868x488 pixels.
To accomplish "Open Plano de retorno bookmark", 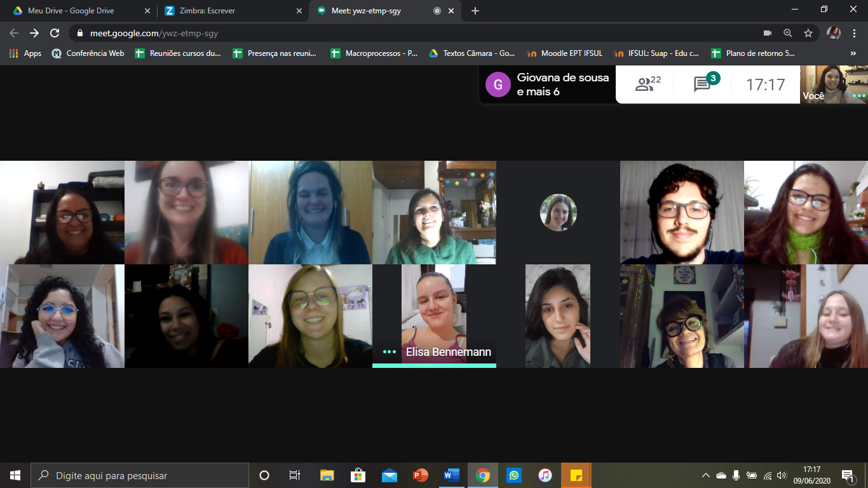I will (x=753, y=53).
